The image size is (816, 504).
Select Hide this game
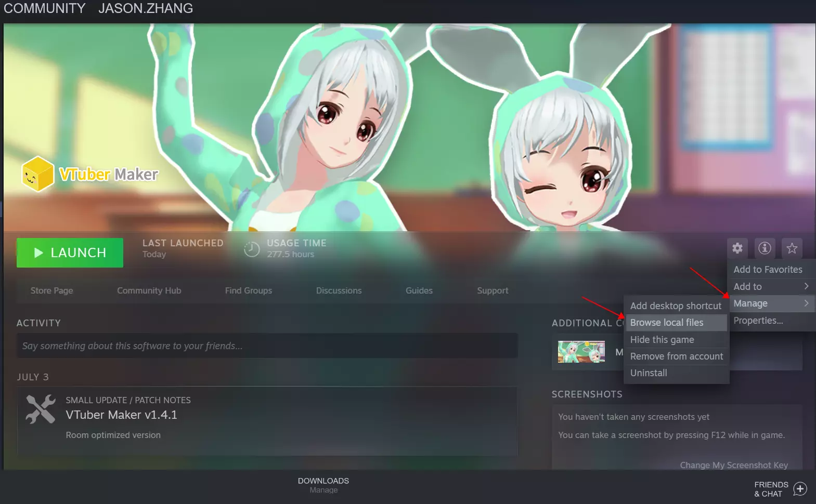677,340
